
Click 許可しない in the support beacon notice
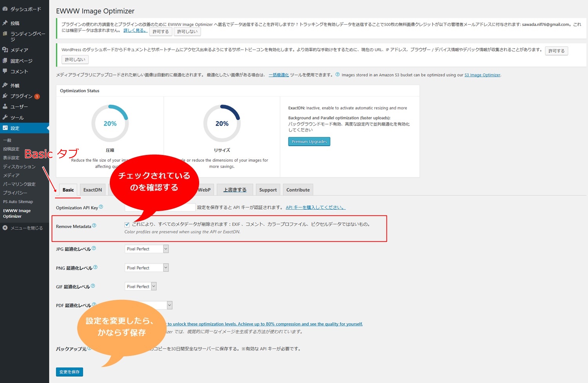(75, 60)
